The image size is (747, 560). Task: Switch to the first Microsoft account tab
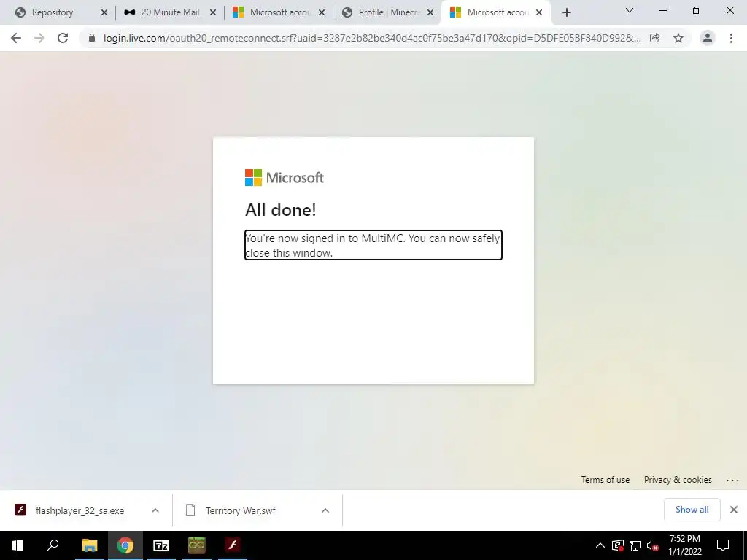279,12
